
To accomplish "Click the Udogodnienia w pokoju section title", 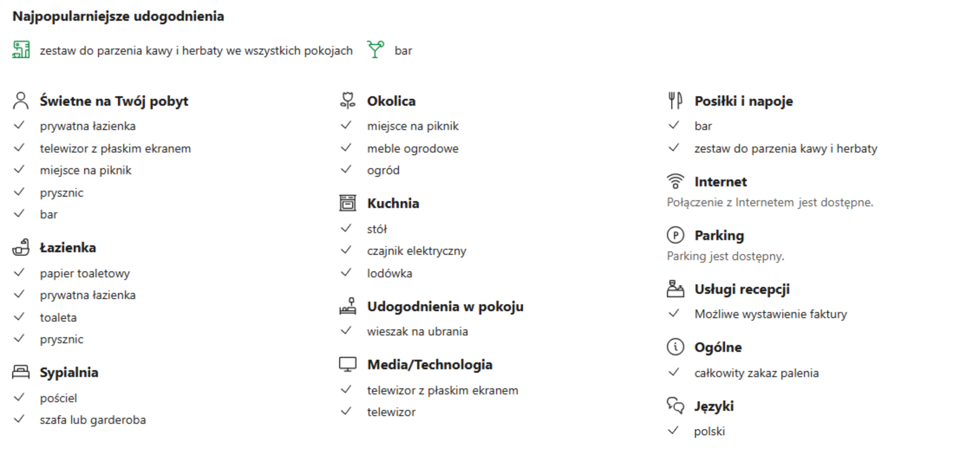I will point(445,306).
